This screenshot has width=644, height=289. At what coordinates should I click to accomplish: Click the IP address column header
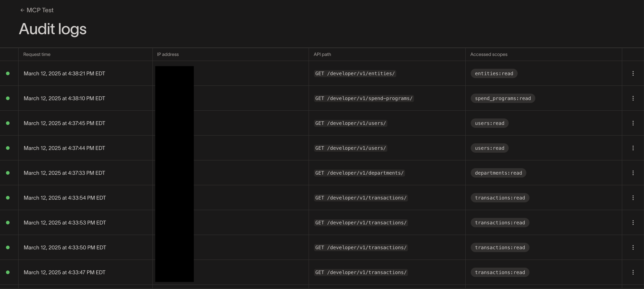pyautogui.click(x=168, y=54)
